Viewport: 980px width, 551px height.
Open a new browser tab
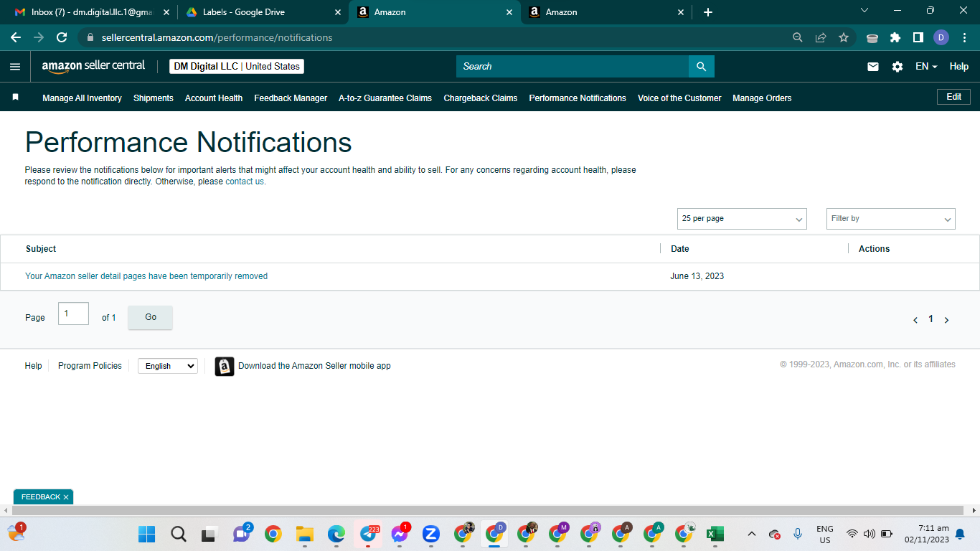(708, 12)
